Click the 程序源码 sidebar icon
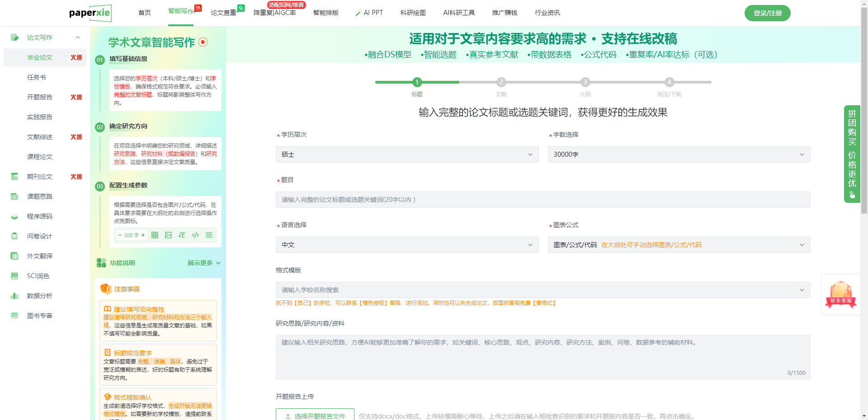868x420 pixels. [14, 216]
